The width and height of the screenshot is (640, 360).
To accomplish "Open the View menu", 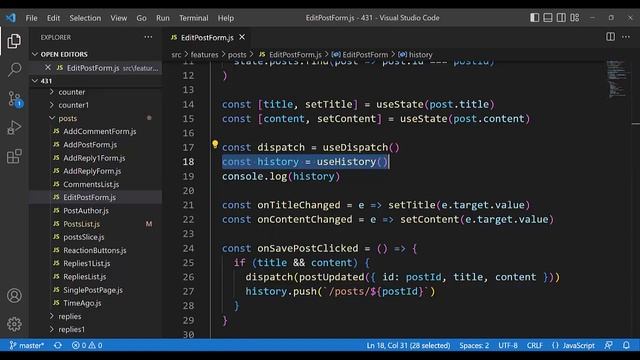I will click(119, 18).
